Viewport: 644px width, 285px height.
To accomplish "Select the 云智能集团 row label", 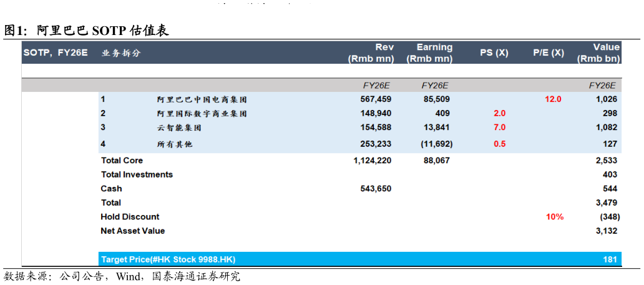I will (x=178, y=127).
